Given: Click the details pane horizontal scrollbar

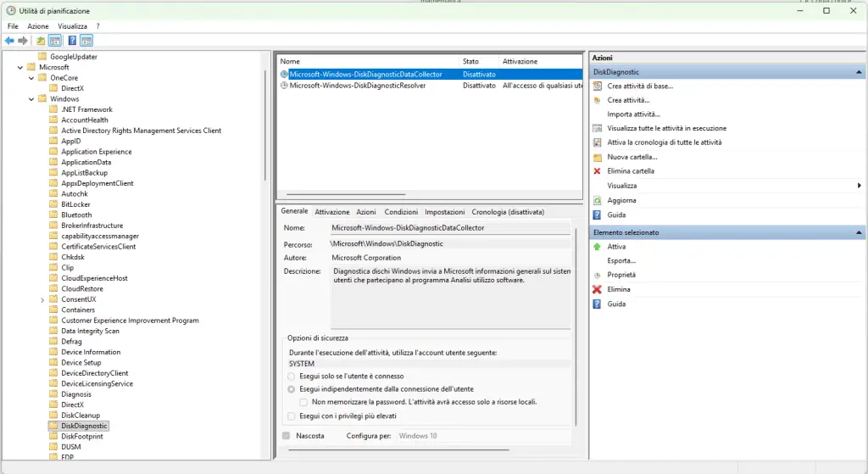Looking at the screenshot, I should click(398, 449).
